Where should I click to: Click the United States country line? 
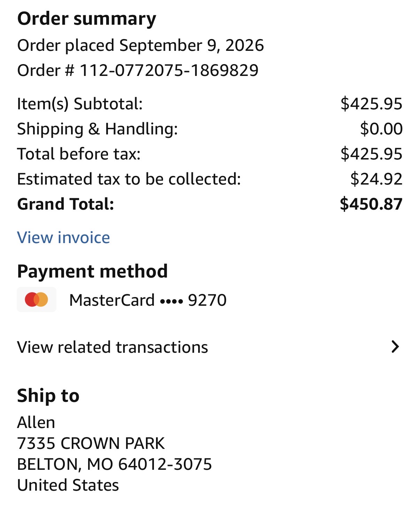click(x=68, y=485)
